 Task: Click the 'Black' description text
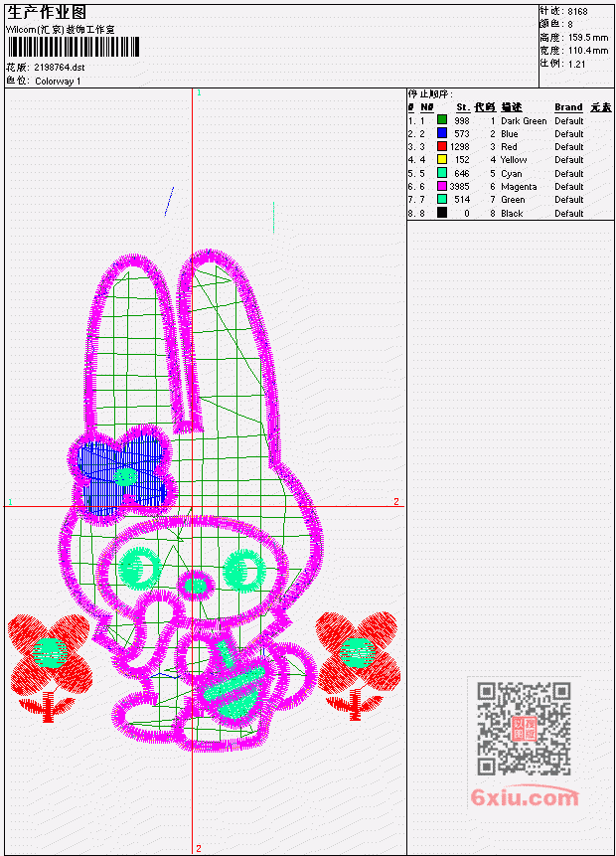(512, 214)
